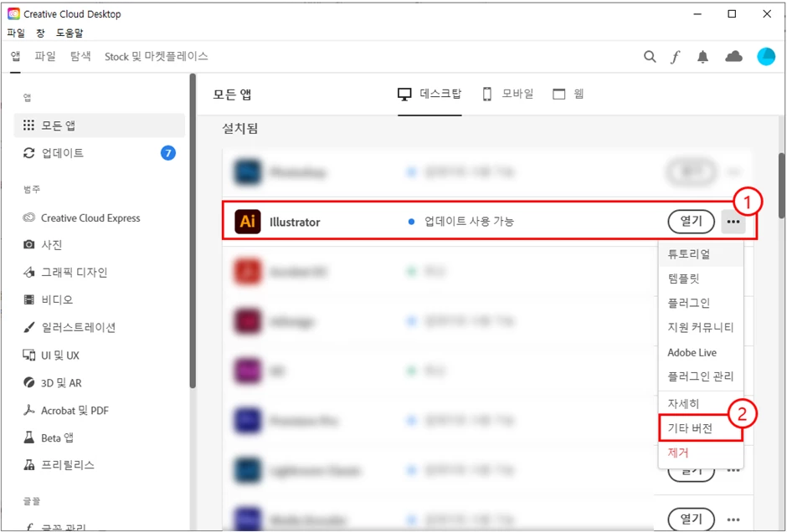Click the Acrobat 및 PDF icon
This screenshot has width=787, height=532.
click(x=29, y=410)
